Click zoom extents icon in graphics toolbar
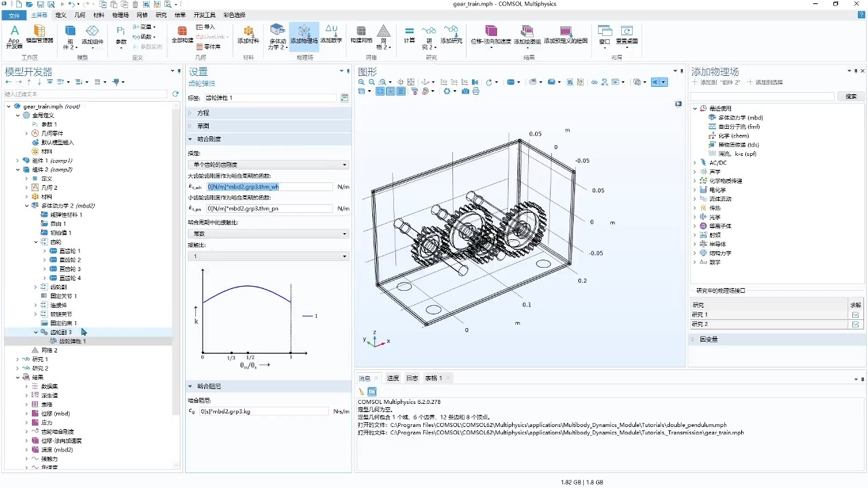 pos(411,82)
